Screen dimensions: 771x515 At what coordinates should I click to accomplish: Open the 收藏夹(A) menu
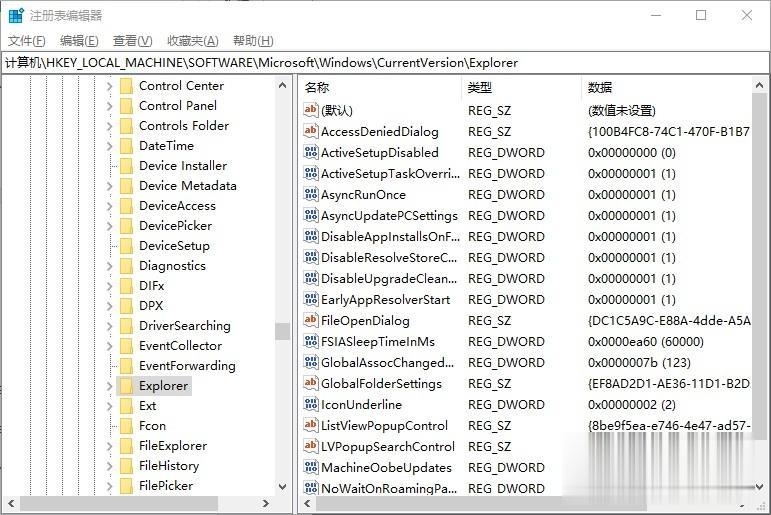192,41
